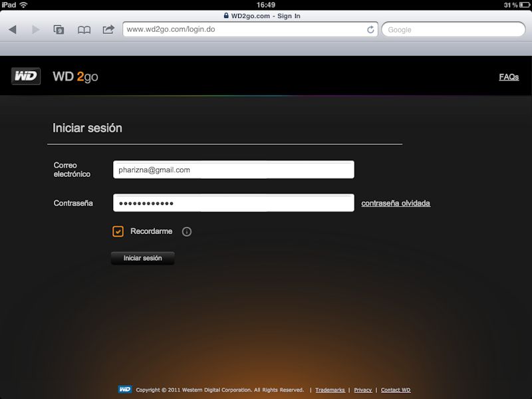Click the Recordarme label text
This screenshot has width=532, height=399.
tap(152, 231)
